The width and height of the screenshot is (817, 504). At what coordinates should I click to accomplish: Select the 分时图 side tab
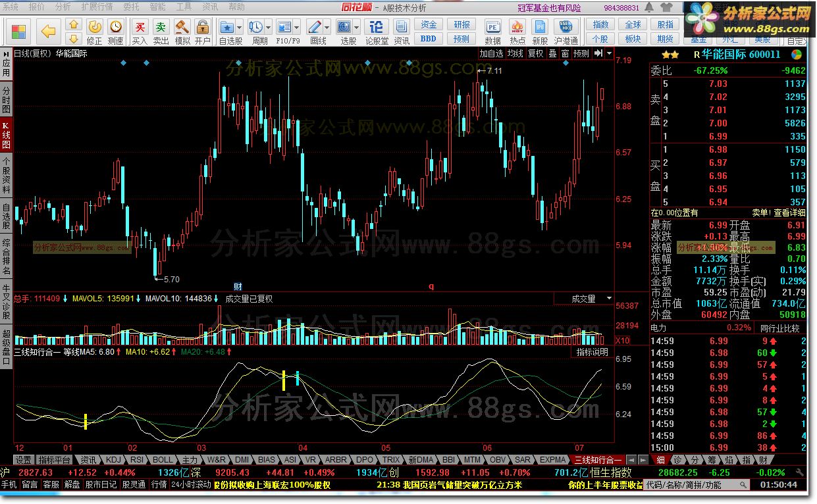point(6,99)
